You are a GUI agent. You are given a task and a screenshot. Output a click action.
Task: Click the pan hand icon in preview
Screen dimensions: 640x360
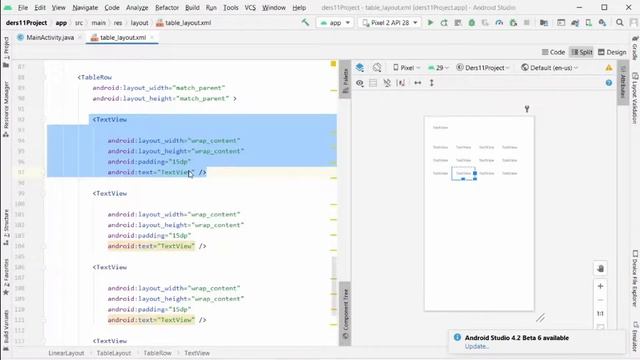pos(600,269)
